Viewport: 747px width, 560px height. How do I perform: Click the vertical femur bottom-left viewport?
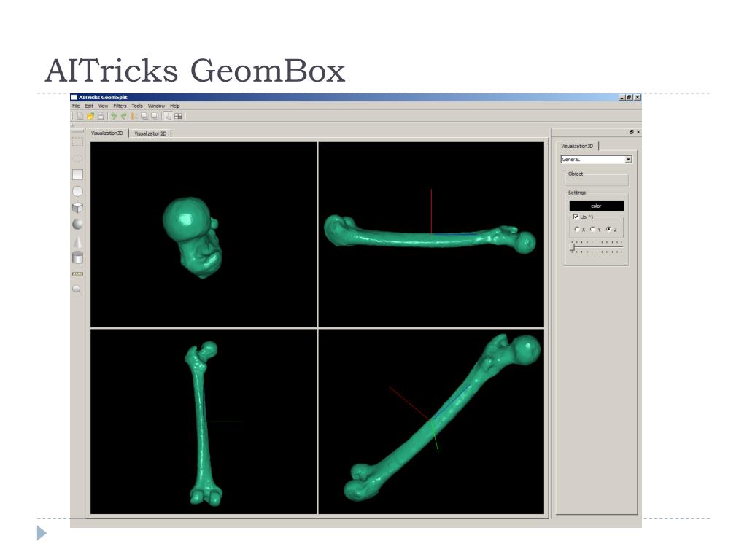[204, 421]
